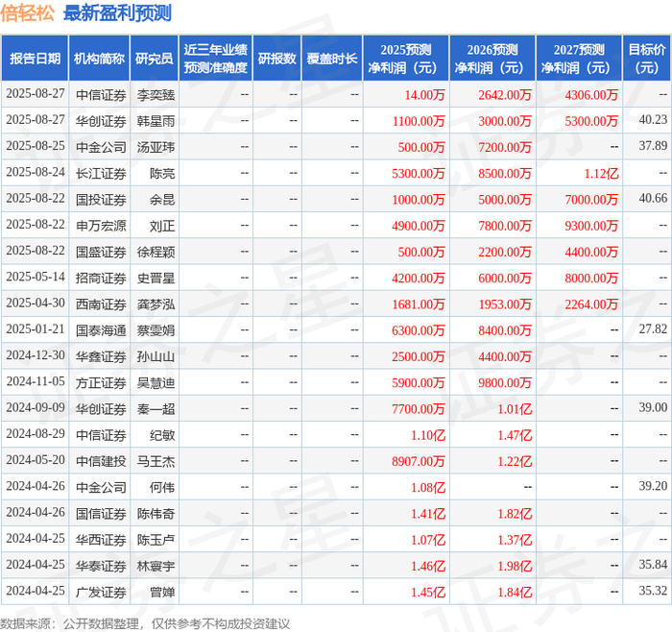
Task: Click analyst name 徐程颖
Action: 156,252
